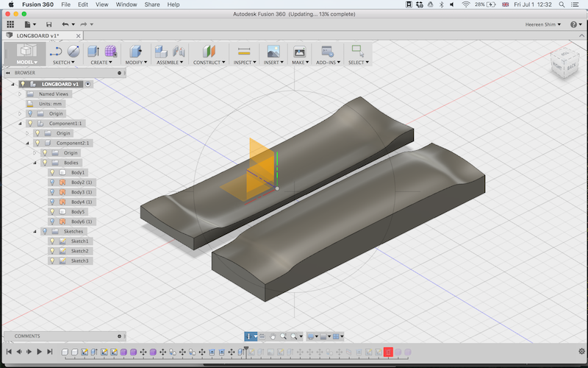Activate the LONGBOARD v1 radio button
This screenshot has height=368, width=588.
click(87, 84)
